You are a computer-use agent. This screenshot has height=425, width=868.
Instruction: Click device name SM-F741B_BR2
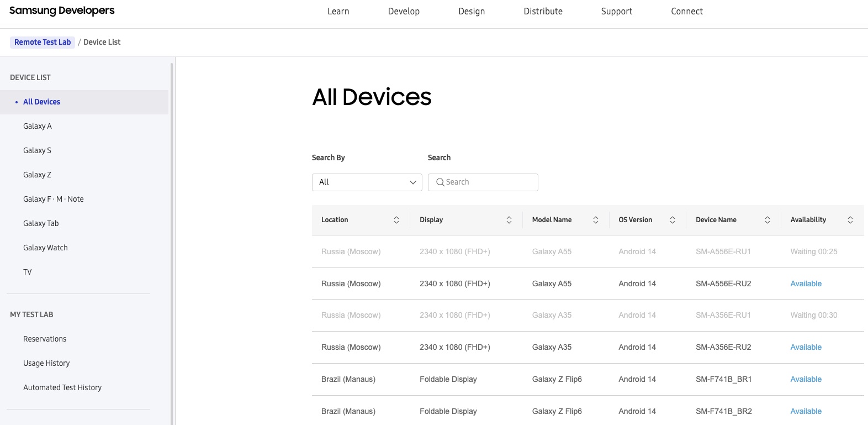click(724, 412)
